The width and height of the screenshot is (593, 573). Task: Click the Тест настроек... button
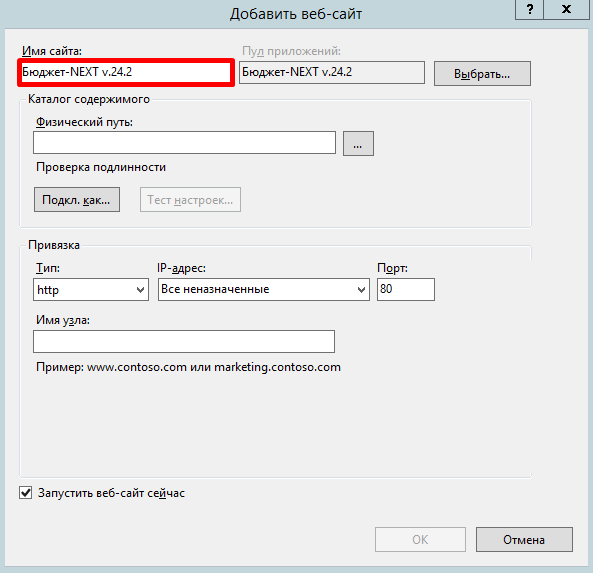tap(190, 199)
